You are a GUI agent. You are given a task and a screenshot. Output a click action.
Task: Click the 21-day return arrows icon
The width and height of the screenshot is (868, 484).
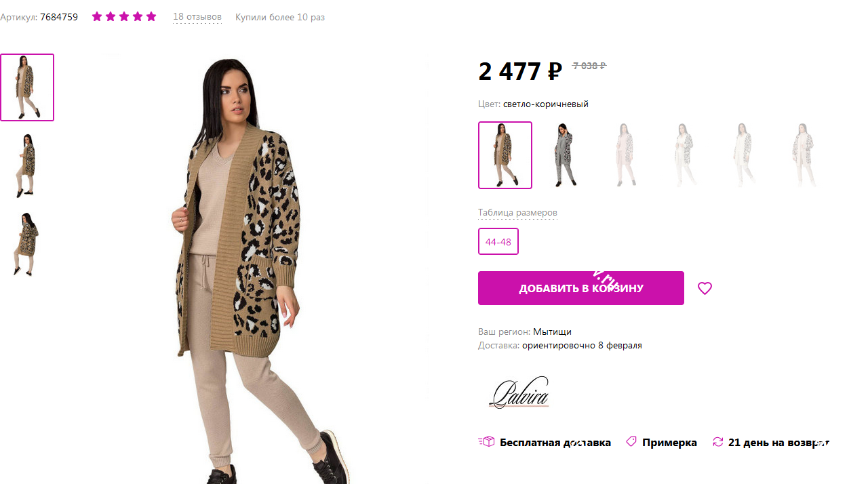718,442
